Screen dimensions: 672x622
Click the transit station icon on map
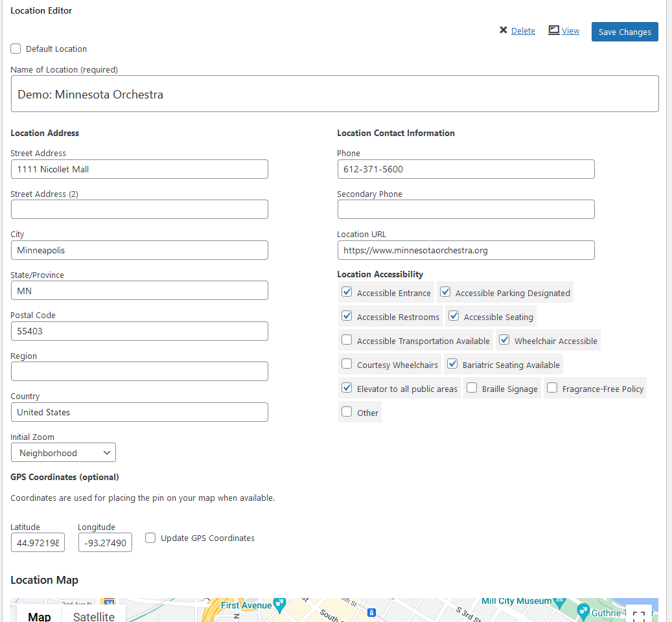[371, 612]
